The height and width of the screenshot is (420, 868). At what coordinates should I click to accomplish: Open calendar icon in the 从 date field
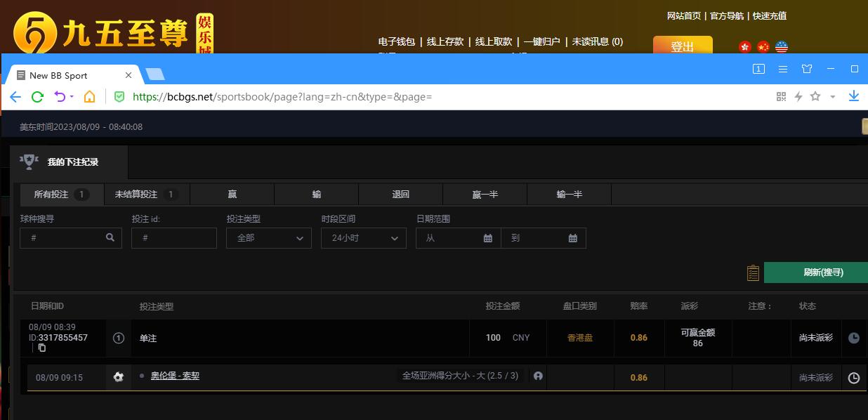pyautogui.click(x=488, y=238)
